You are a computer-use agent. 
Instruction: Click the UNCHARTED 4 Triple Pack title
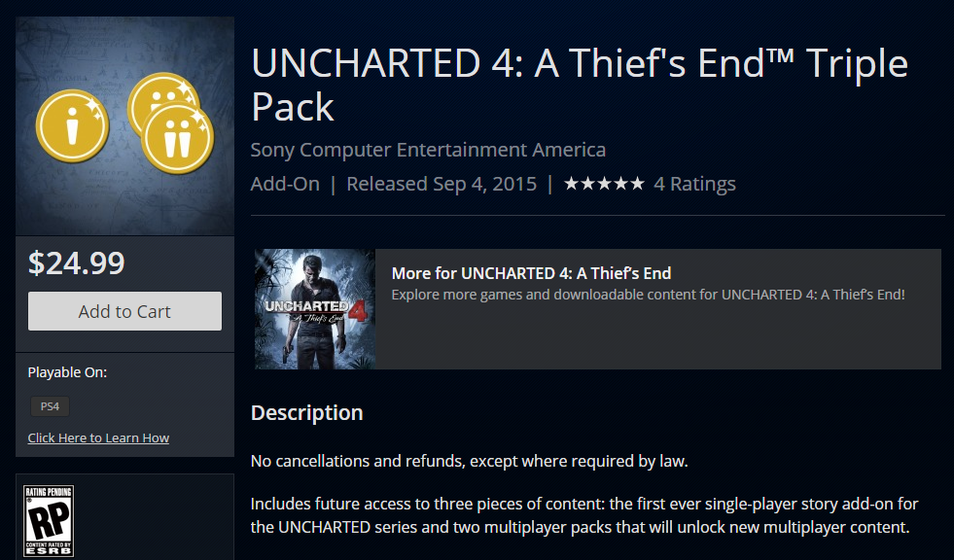coord(579,85)
